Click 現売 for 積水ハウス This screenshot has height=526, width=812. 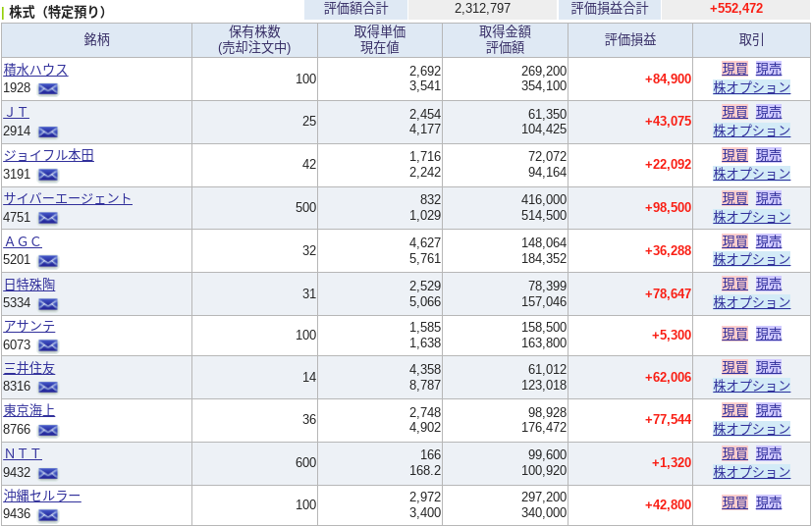pos(769,69)
